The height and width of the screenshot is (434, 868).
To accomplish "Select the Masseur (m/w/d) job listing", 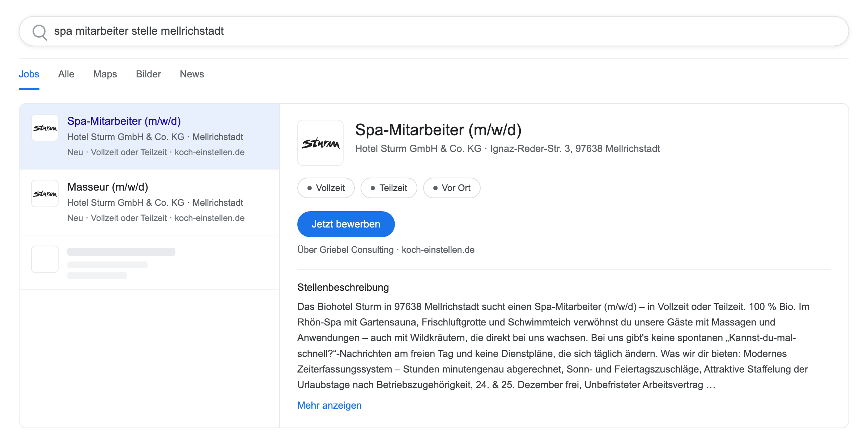I will (x=149, y=202).
